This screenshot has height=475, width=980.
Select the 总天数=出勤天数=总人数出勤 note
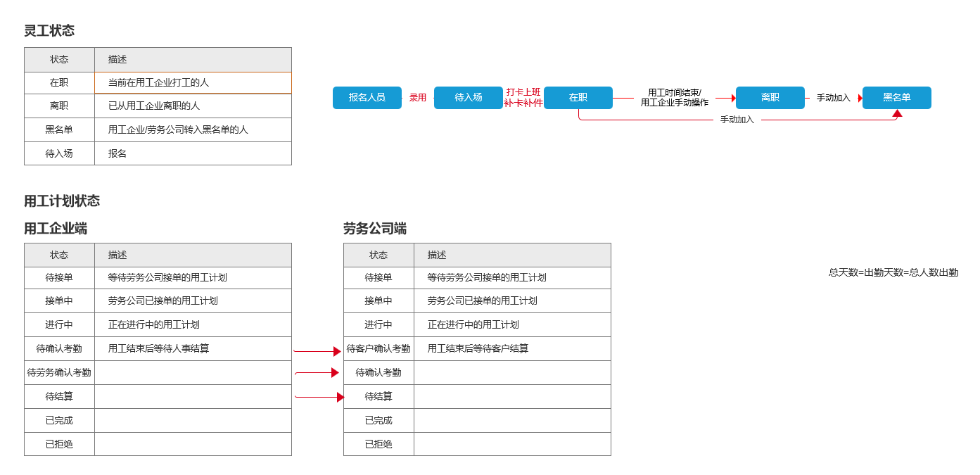[893, 272]
